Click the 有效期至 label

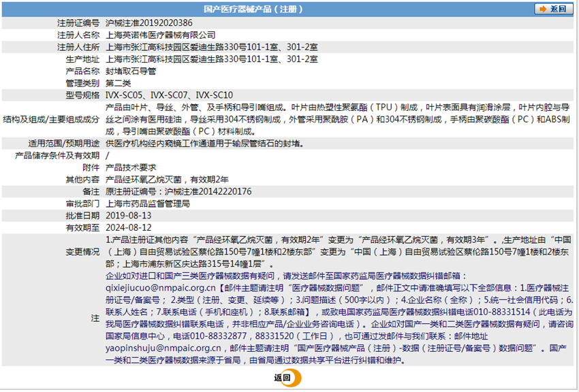(x=82, y=228)
